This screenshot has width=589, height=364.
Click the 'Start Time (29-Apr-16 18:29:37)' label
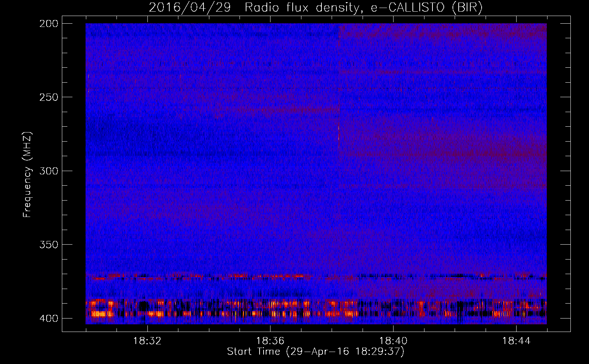[x=316, y=352]
